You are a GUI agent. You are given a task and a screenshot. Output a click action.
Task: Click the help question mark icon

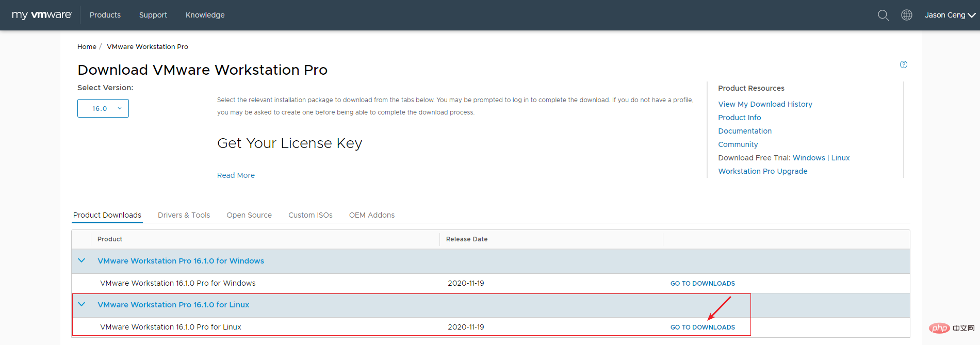click(x=904, y=64)
